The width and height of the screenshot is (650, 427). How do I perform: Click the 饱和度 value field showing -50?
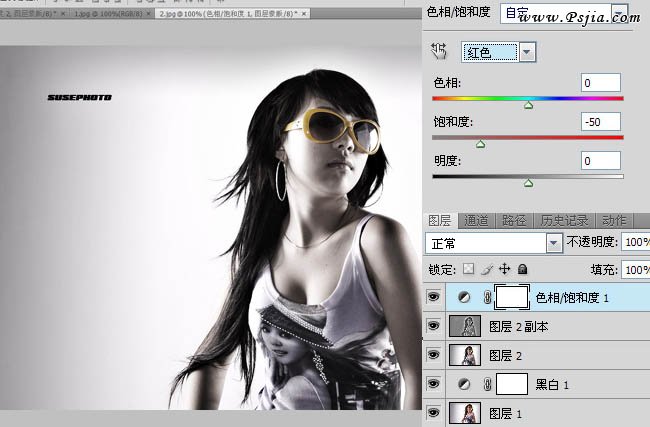pyautogui.click(x=600, y=121)
